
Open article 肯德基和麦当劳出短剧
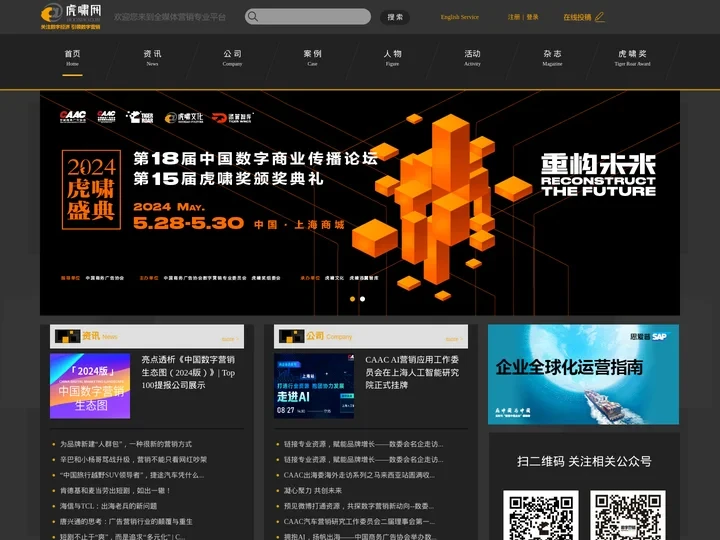115,490
